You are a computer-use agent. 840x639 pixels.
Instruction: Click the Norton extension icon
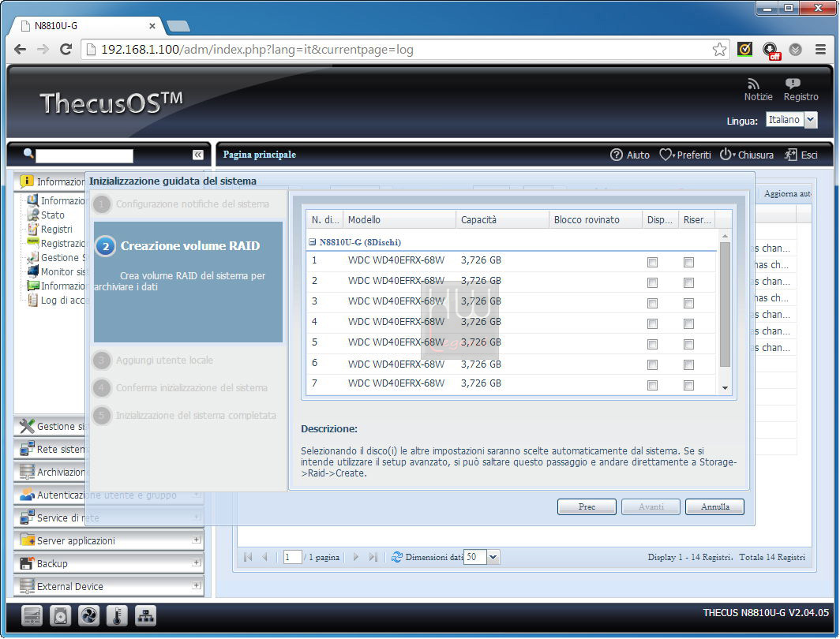[744, 49]
